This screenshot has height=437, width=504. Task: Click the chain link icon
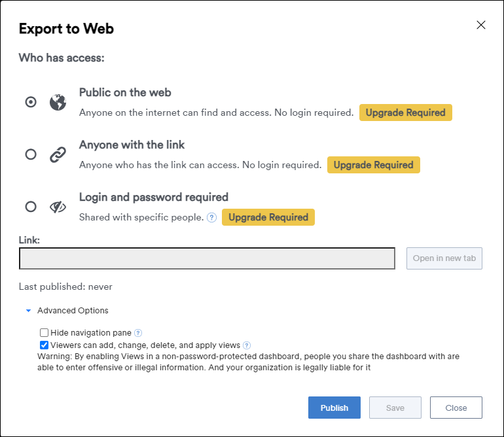point(58,154)
